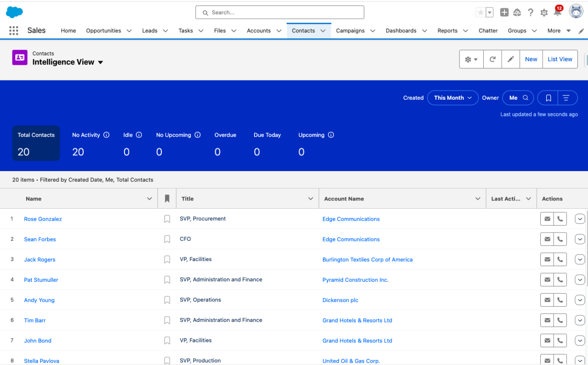
Task: Toggle bookmark for Rose Gonzalez
Action: click(x=167, y=219)
